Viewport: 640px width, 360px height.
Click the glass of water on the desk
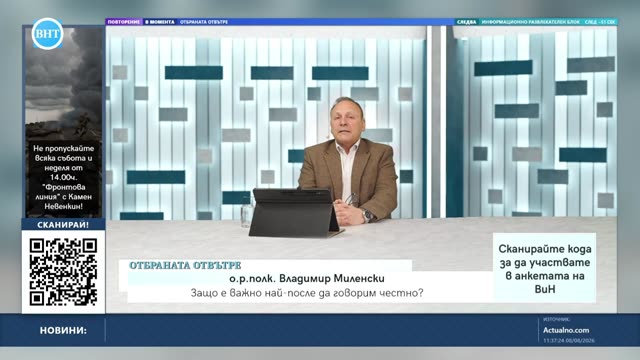[247, 216]
